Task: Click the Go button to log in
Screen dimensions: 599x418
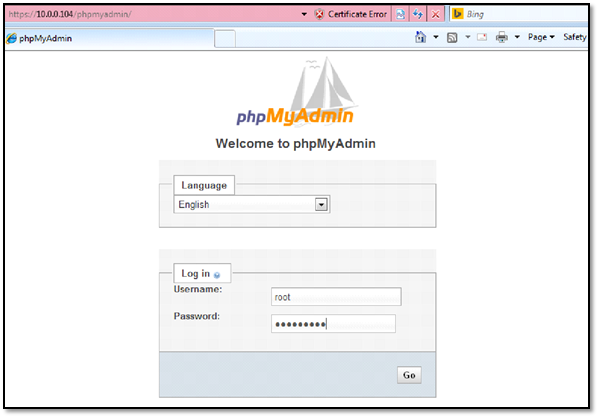Action: [x=409, y=375]
